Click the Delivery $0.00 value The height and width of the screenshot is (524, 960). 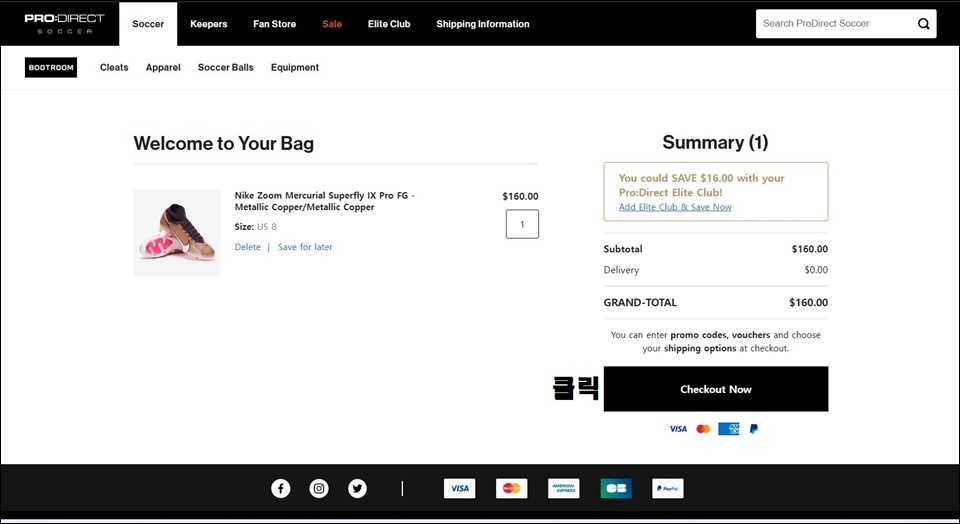pyautogui.click(x=816, y=270)
